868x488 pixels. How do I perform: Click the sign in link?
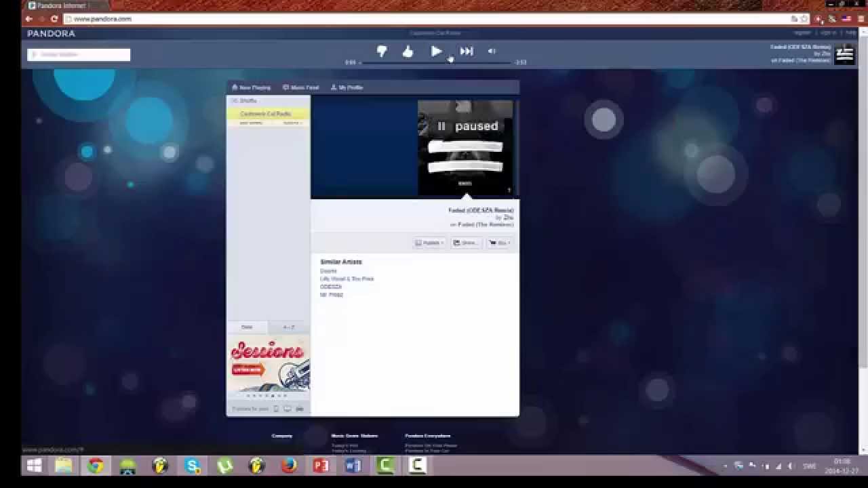pos(828,33)
